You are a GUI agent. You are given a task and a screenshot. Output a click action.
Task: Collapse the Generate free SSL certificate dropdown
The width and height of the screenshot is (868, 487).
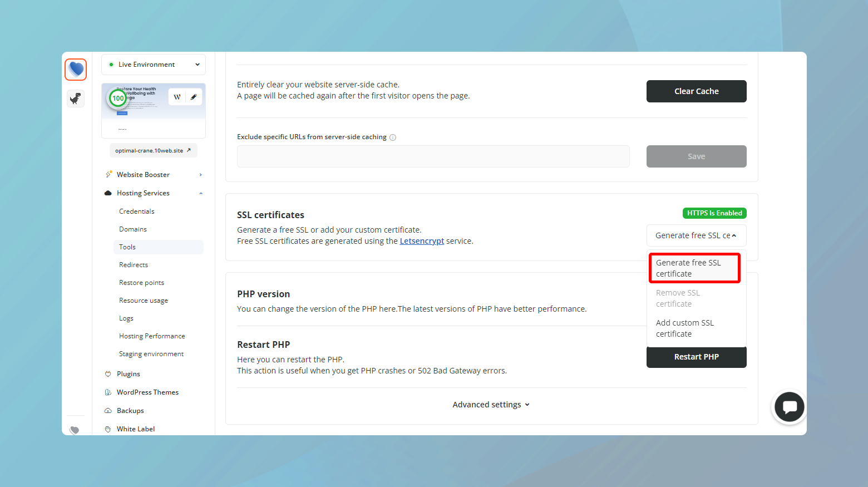(696, 235)
